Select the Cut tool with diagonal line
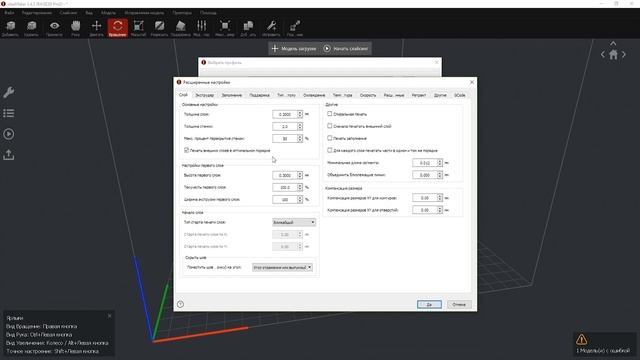The image size is (640, 360). tap(159, 26)
